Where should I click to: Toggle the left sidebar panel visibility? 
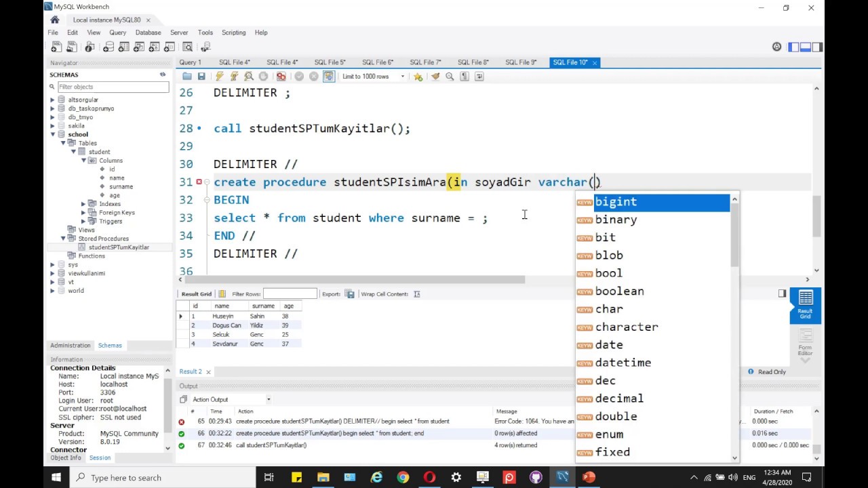[793, 47]
